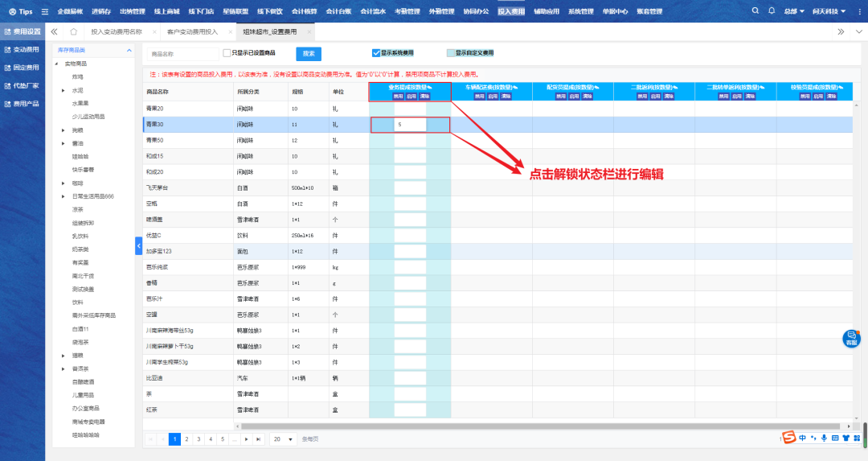Click the 商品名称 search input field
This screenshot has height=461, width=868.
click(182, 54)
